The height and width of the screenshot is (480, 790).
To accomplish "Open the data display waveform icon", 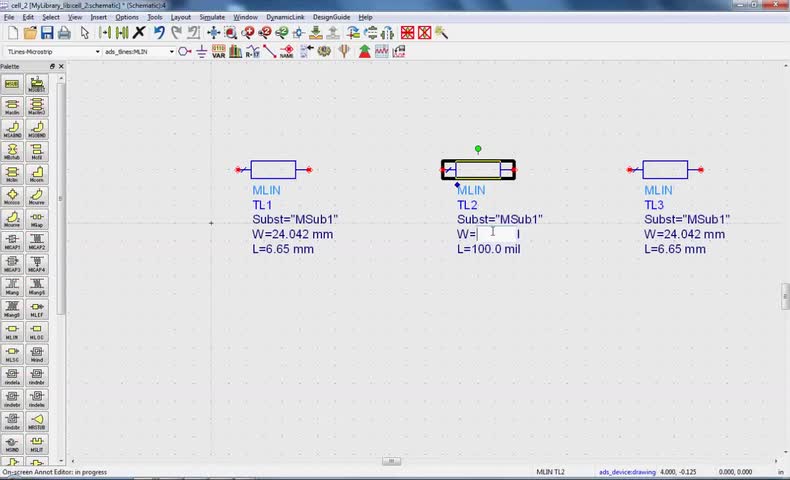I will pyautogui.click(x=381, y=51).
